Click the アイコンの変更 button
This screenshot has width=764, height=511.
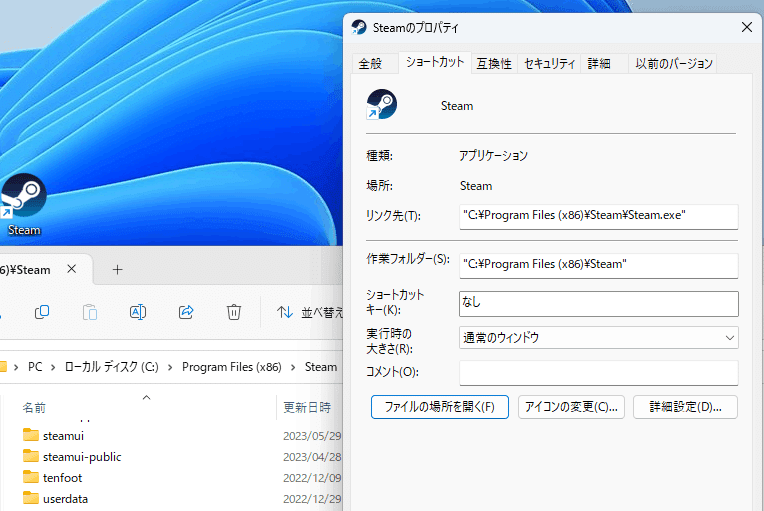click(x=571, y=407)
